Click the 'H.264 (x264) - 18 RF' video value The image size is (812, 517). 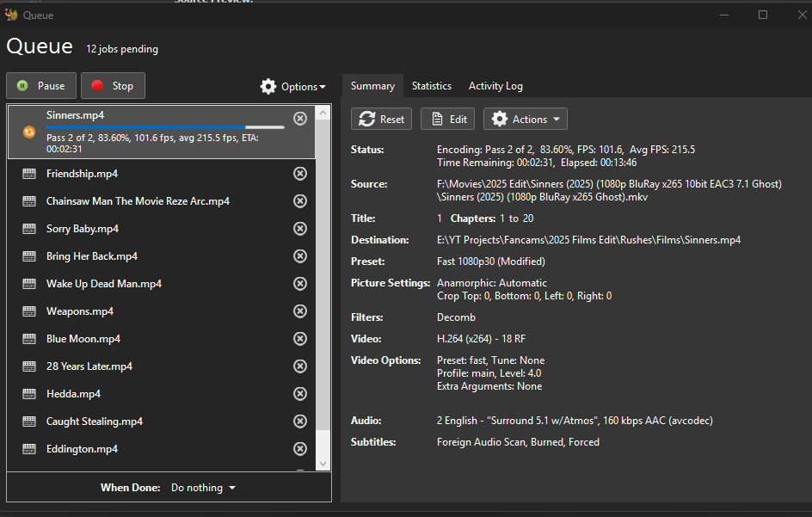pos(481,339)
